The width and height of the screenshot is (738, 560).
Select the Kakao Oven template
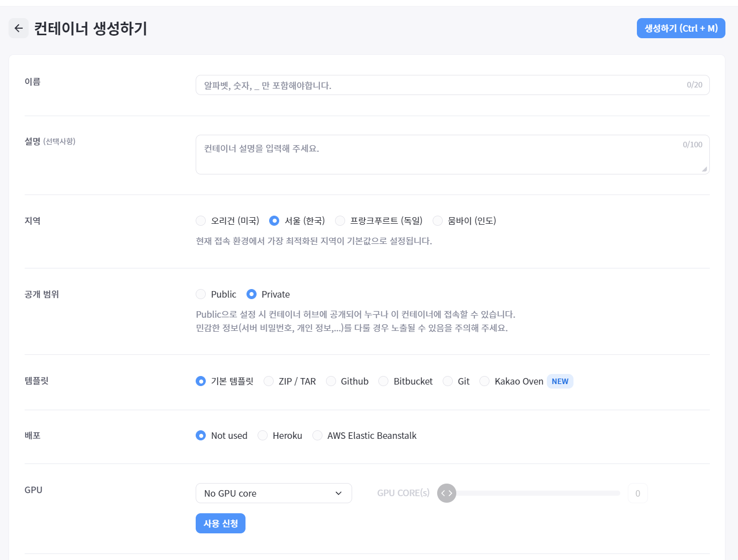[x=484, y=381]
